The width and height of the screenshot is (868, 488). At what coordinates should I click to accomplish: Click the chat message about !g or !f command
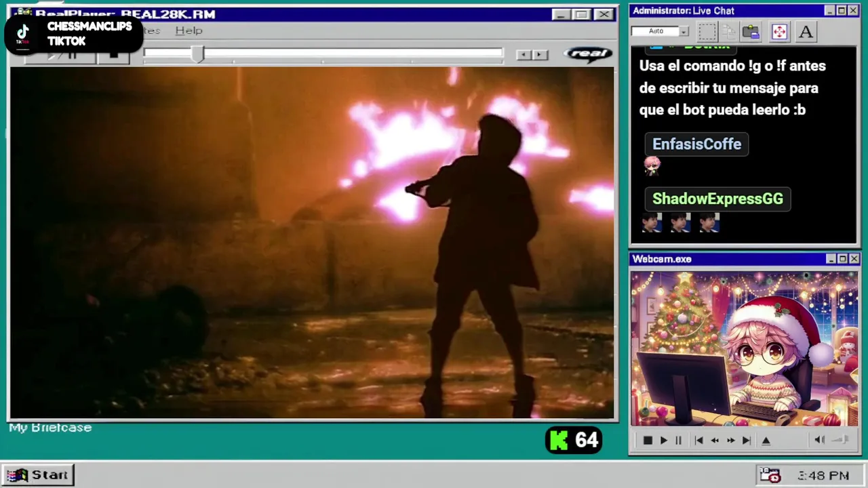point(732,88)
